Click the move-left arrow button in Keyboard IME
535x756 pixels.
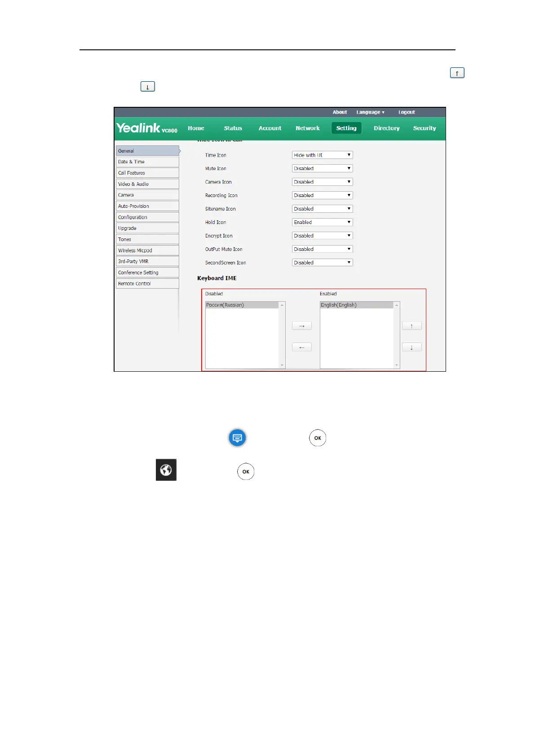tap(302, 347)
